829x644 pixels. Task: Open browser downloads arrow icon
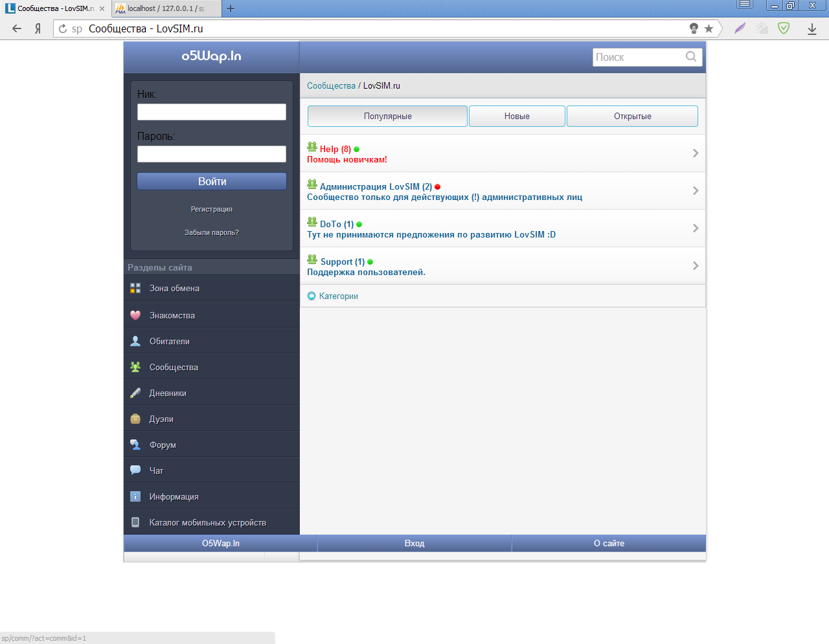point(812,28)
